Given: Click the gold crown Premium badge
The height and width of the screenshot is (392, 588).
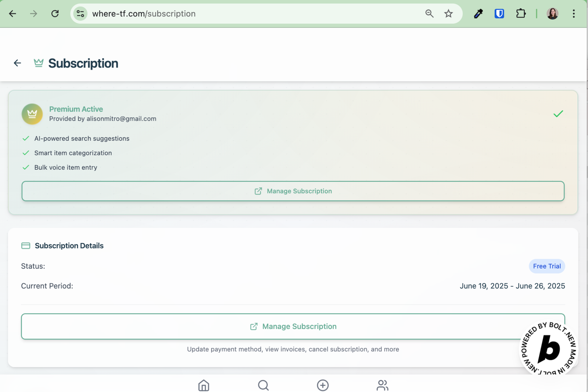Looking at the screenshot, I should pyautogui.click(x=32, y=114).
